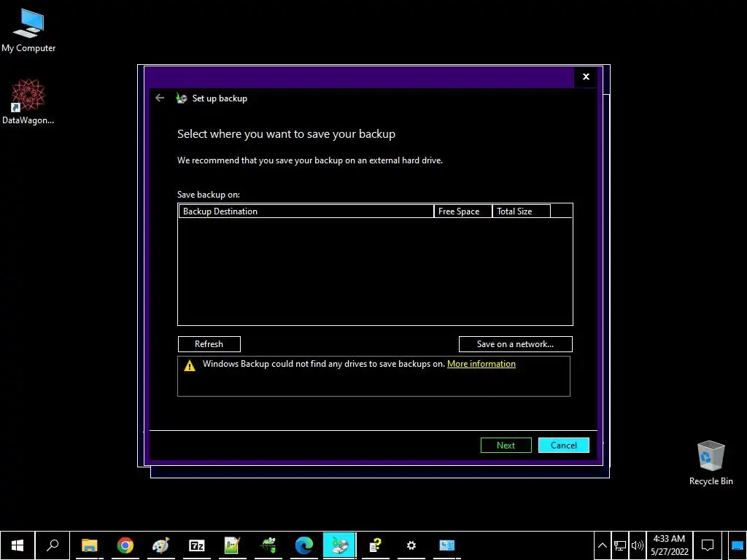Close the Set up backup dialog

tap(586, 77)
